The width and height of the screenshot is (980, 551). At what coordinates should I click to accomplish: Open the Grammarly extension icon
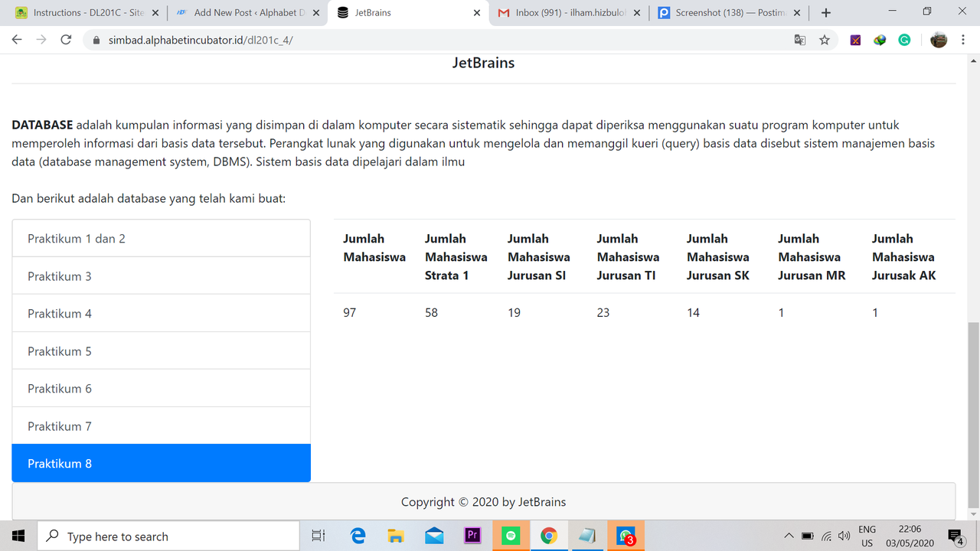(x=904, y=40)
